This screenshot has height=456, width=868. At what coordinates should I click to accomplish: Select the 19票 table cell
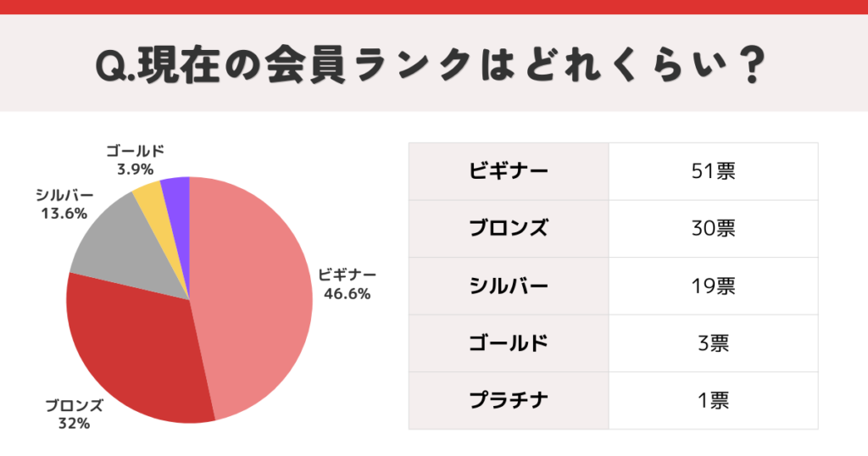pyautogui.click(x=713, y=286)
